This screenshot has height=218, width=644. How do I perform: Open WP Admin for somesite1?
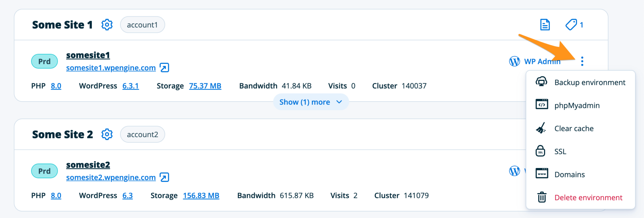pyautogui.click(x=541, y=61)
